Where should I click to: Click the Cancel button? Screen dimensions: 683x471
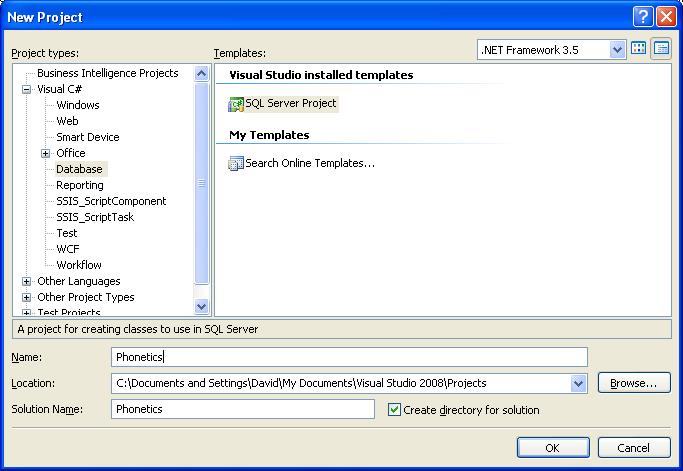click(x=634, y=448)
